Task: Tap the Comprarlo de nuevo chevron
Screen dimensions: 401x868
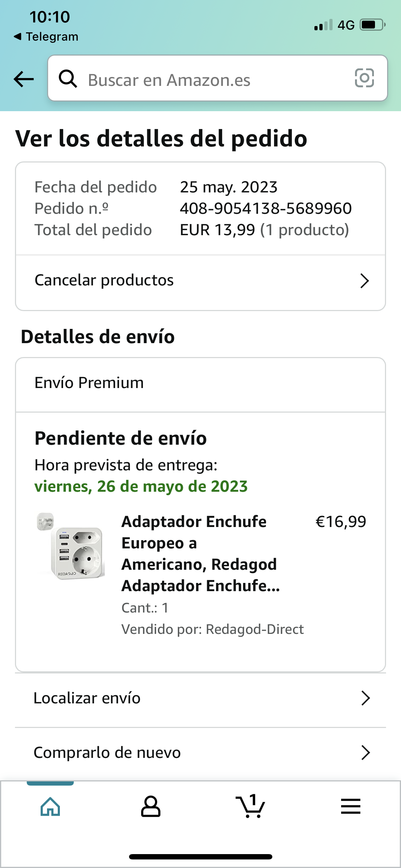Action: pyautogui.click(x=365, y=753)
